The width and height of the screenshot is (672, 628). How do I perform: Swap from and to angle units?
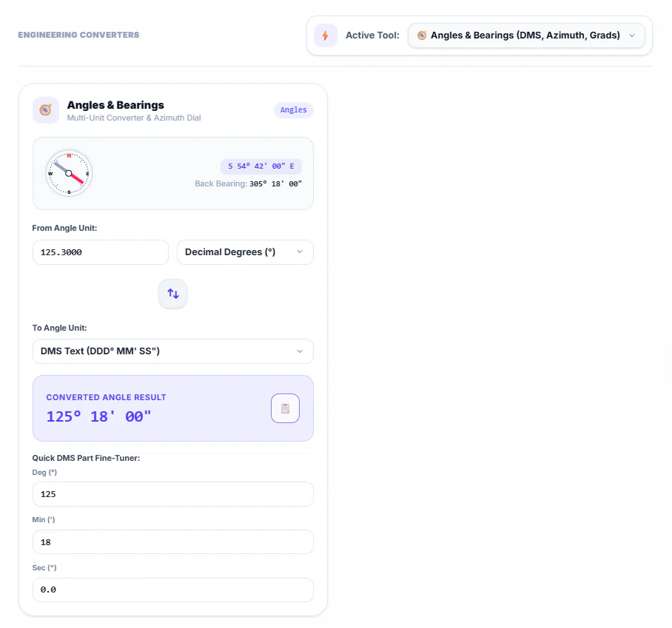[x=172, y=294]
